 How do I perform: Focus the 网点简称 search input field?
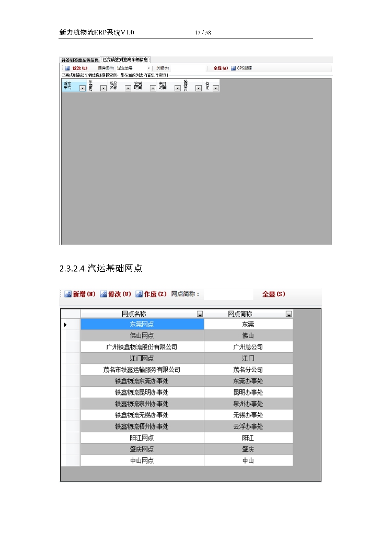228,294
